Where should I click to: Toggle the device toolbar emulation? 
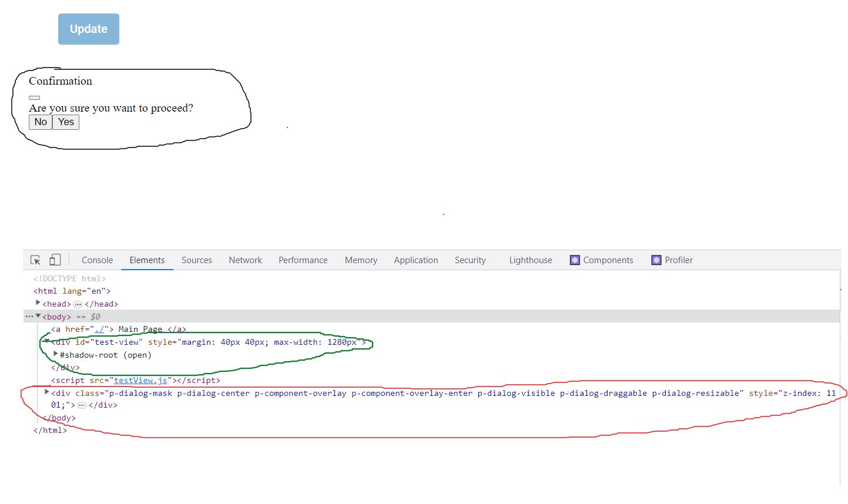pos(55,259)
